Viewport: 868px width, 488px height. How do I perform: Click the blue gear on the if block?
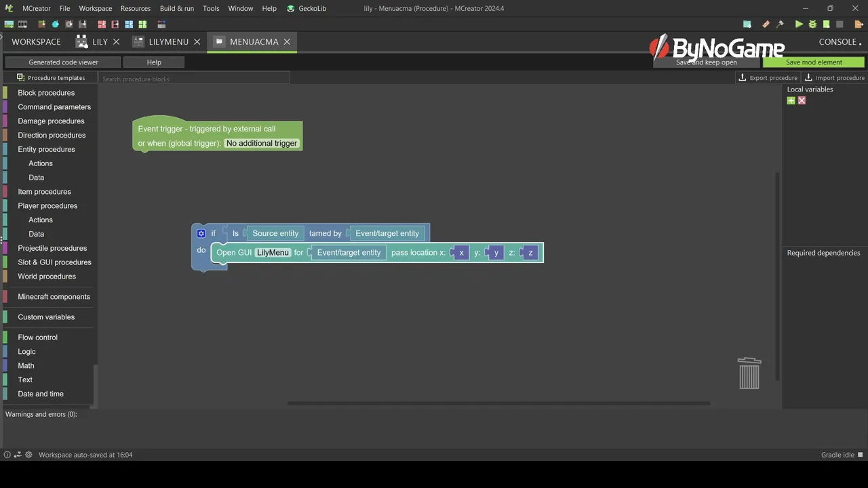[201, 233]
